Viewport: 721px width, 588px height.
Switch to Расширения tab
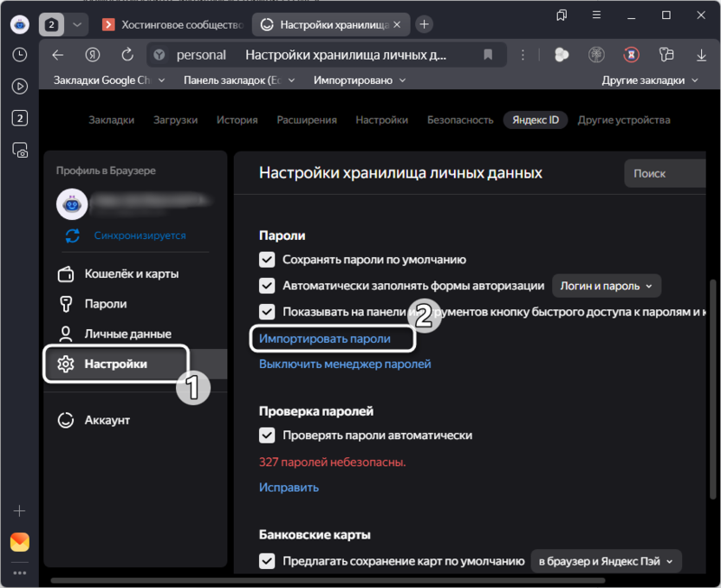coord(307,120)
